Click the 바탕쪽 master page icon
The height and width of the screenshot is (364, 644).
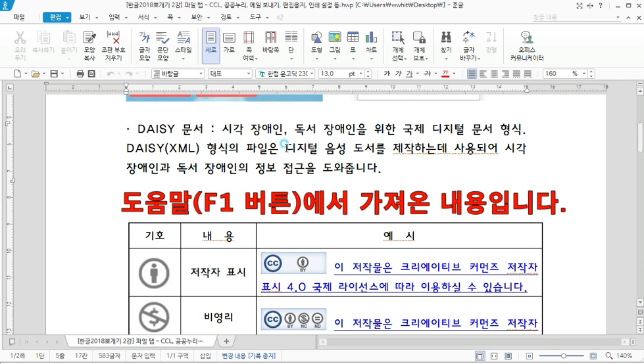(x=270, y=42)
